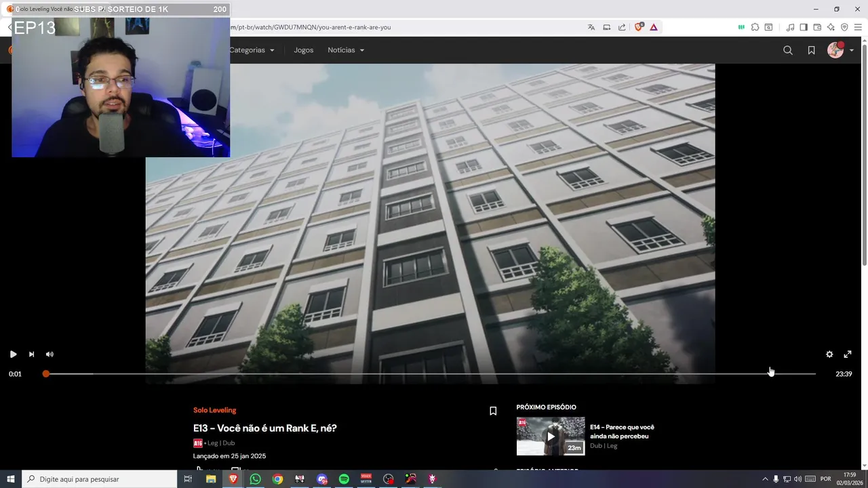Enter fullscreen video mode
The width and height of the screenshot is (868, 488).
[x=848, y=354]
